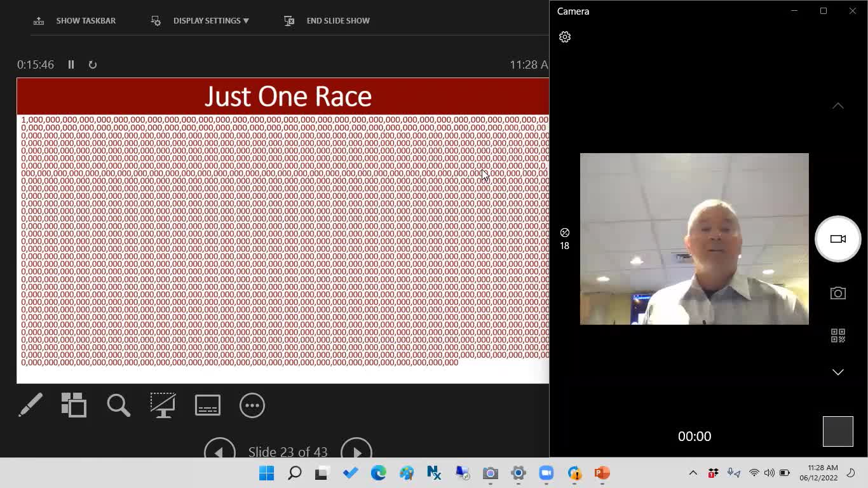Image resolution: width=868 pixels, height=488 pixels.
Task: Open the Display Settings dropdown
Action: click(x=200, y=20)
